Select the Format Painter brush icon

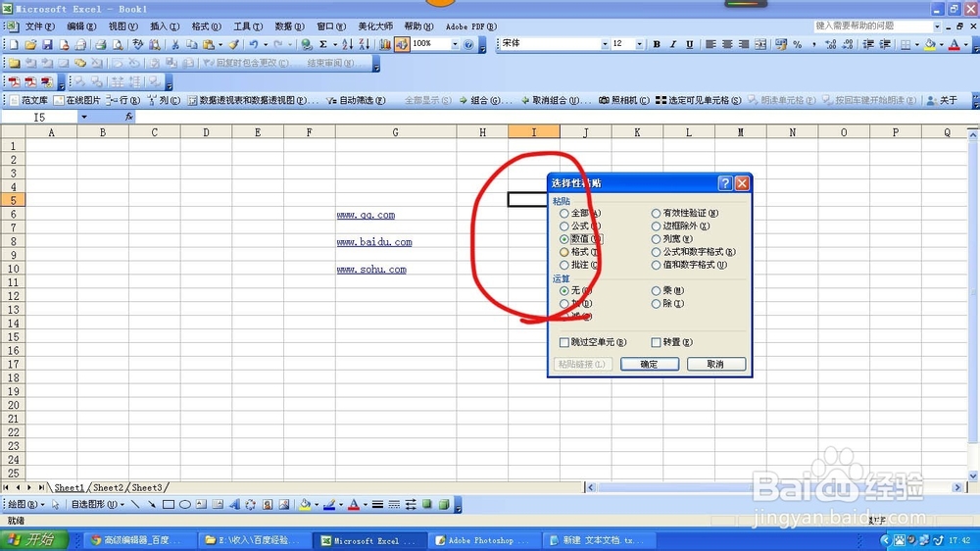[x=234, y=44]
